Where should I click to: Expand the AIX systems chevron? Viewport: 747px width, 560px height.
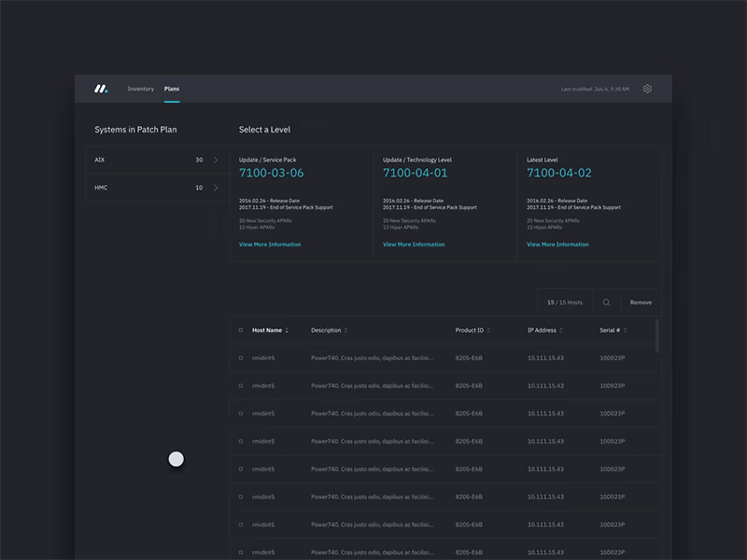(216, 160)
